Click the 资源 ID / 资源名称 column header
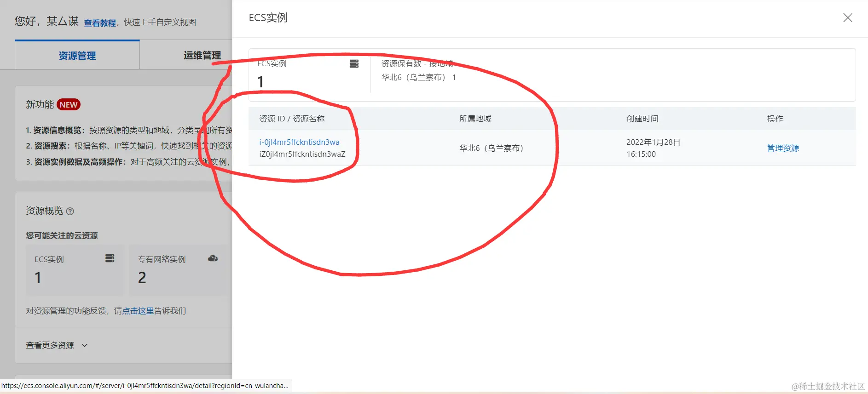The width and height of the screenshot is (868, 394). [292, 119]
